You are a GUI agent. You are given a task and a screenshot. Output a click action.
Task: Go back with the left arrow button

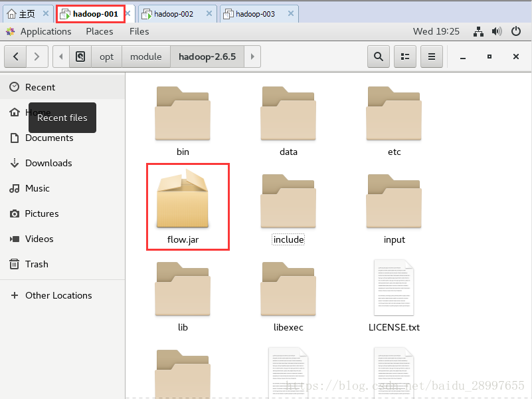click(15, 57)
